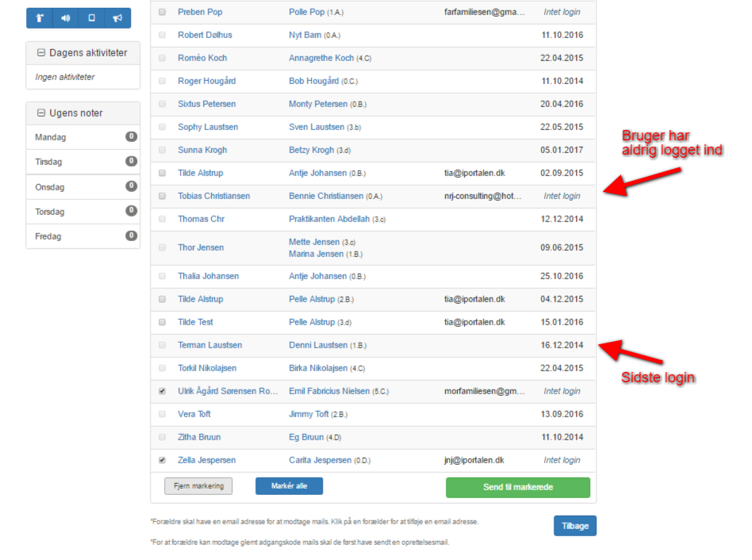Click the fire extinguisher icon in the toolbar
The width and height of the screenshot is (752, 560).
(40, 18)
